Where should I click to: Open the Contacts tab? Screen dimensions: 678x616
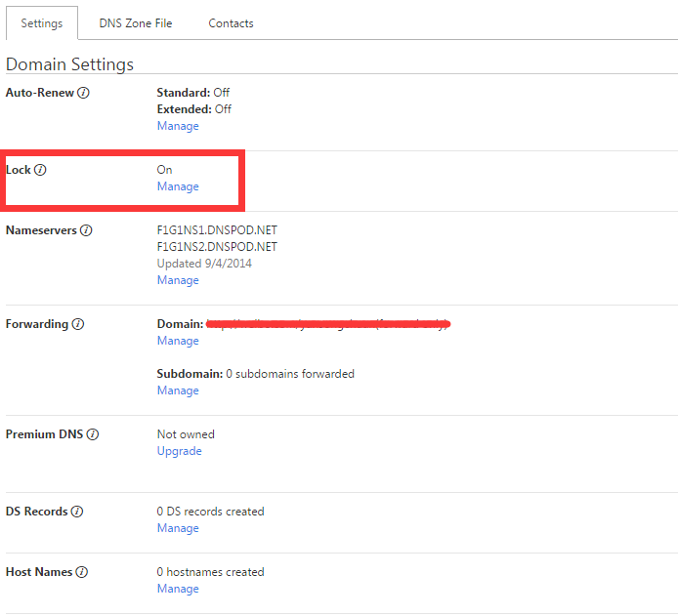(x=231, y=23)
